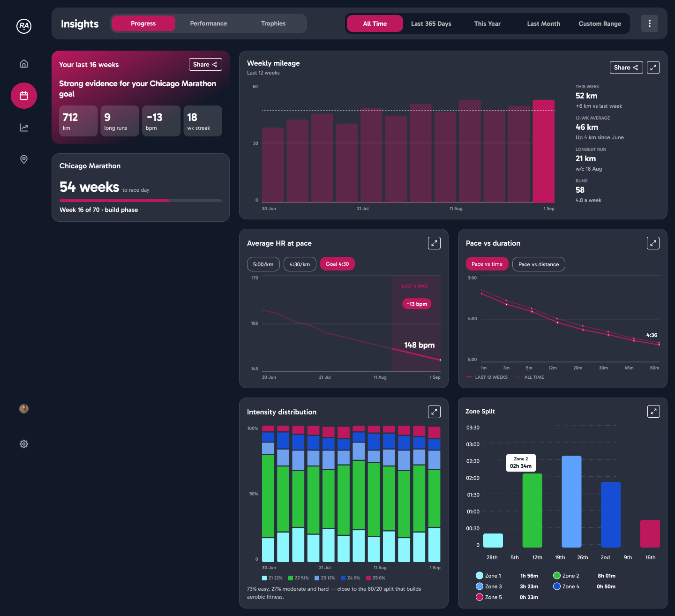
Task: Open Custom Range selector
Action: pos(600,23)
